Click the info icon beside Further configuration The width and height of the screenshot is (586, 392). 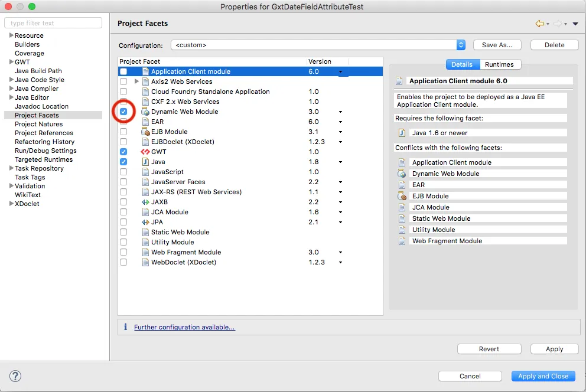pos(126,326)
